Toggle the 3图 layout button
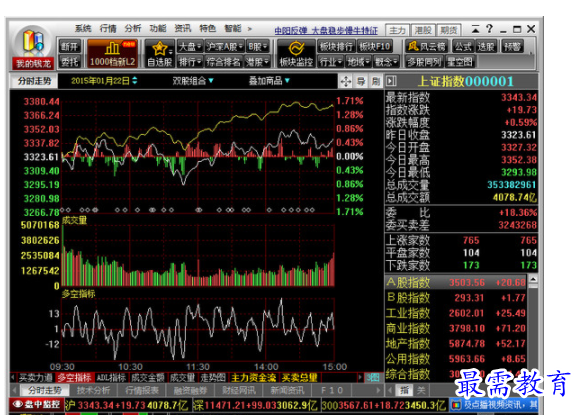579x415 pixels. point(373,378)
